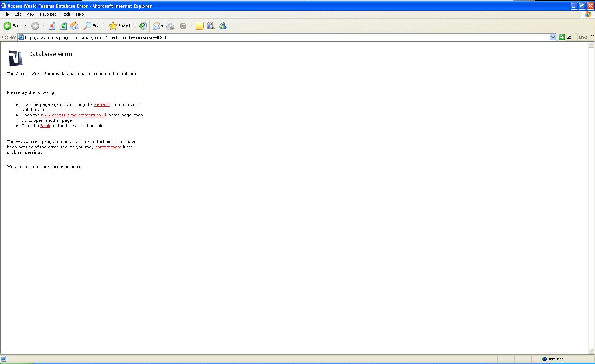Click the 'contact them' link

click(108, 147)
